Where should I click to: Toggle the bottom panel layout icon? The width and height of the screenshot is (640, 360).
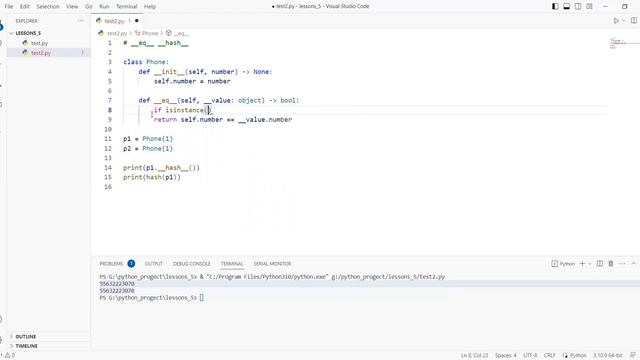pyautogui.click(x=567, y=6)
